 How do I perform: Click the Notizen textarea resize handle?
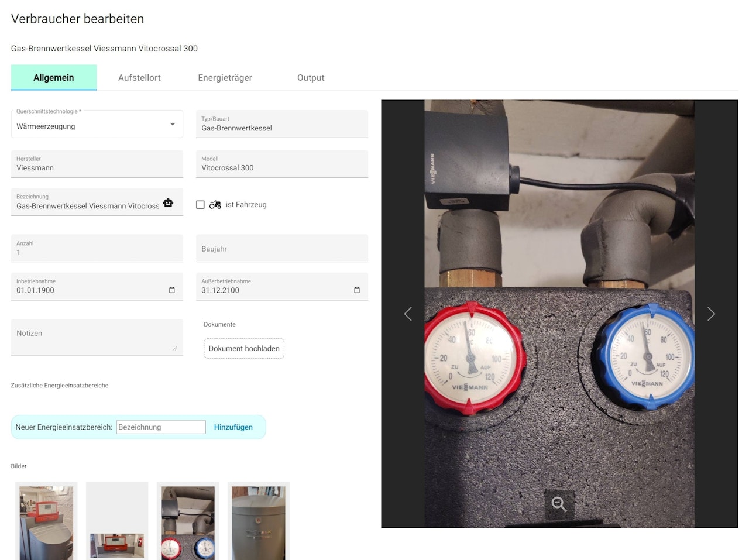[x=174, y=348]
